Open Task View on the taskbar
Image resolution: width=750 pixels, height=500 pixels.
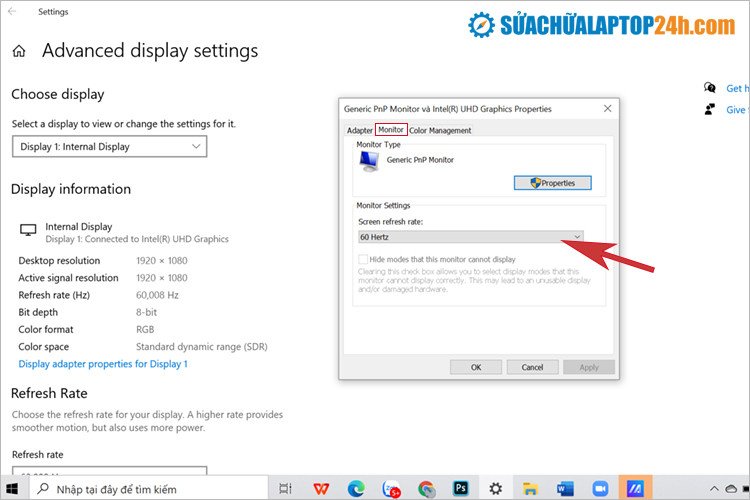285,489
